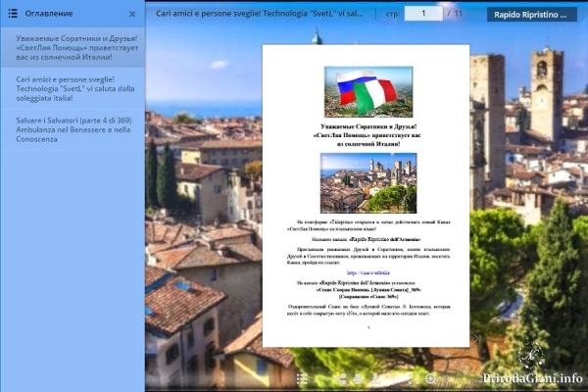Viewport: 588px width, 392px height.
Task: Click the 'Rapido Ripristino ...' button
Action: coord(532,15)
